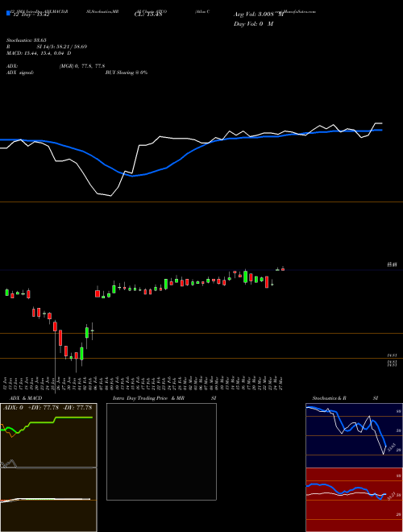Viewport: 403px width, 532px height.
Task: Click the blue SMA line's lowest dip
Action: pos(133,176)
